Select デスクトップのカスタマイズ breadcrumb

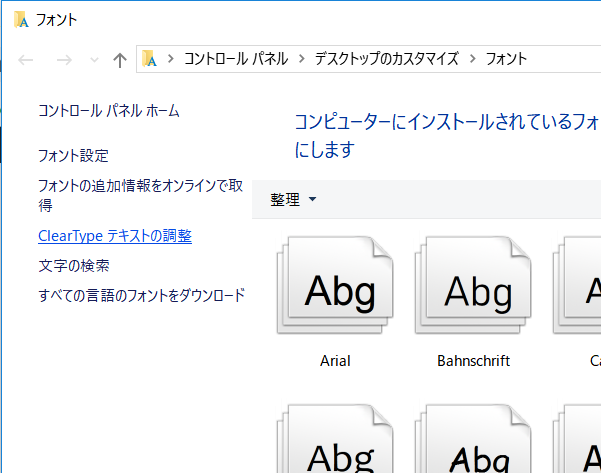point(386,59)
